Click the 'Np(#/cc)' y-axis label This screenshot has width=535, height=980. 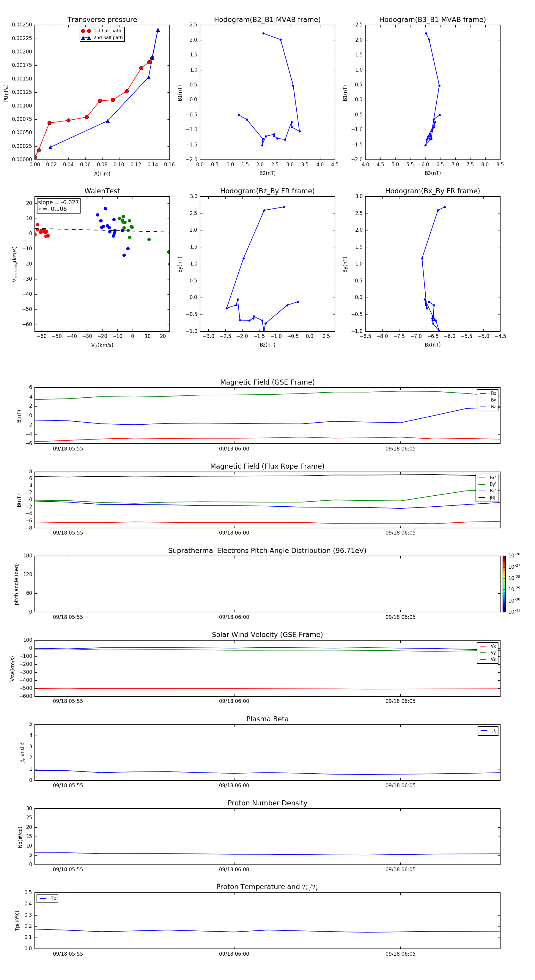click(20, 837)
